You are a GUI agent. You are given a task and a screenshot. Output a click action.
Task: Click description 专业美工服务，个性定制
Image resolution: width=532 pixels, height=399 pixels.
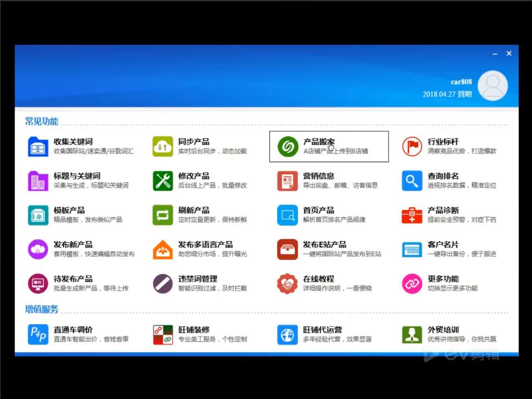click(x=213, y=339)
